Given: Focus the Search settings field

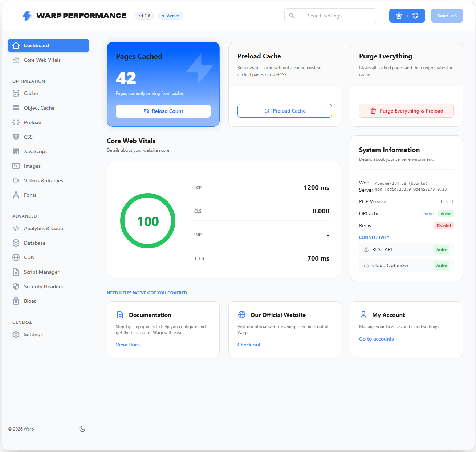Looking at the screenshot, I should [x=331, y=16].
